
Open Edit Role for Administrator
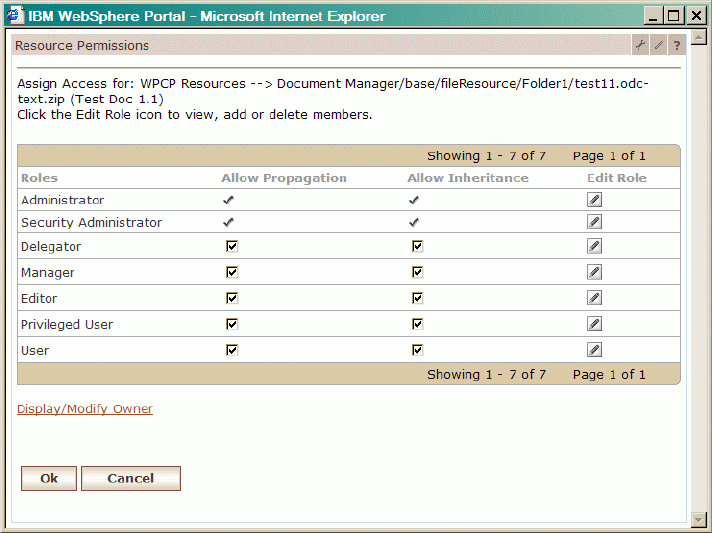click(x=594, y=199)
